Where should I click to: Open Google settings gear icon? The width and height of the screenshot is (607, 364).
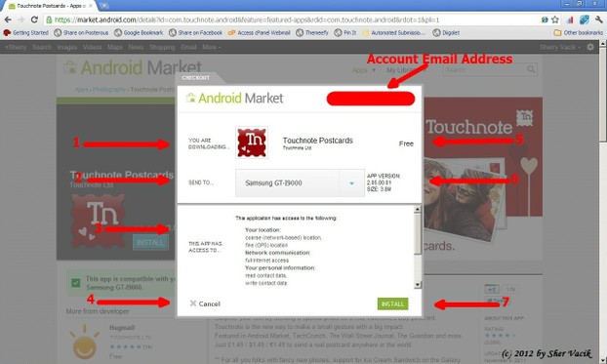[590, 47]
